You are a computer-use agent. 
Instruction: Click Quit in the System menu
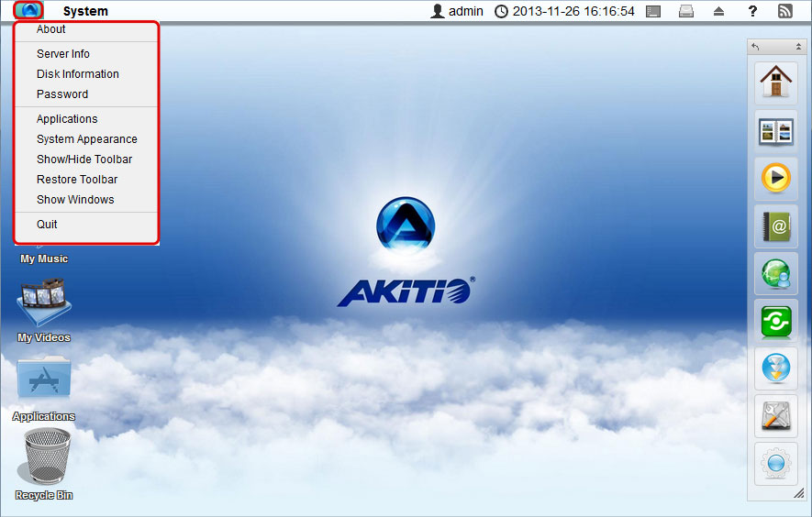pos(47,224)
